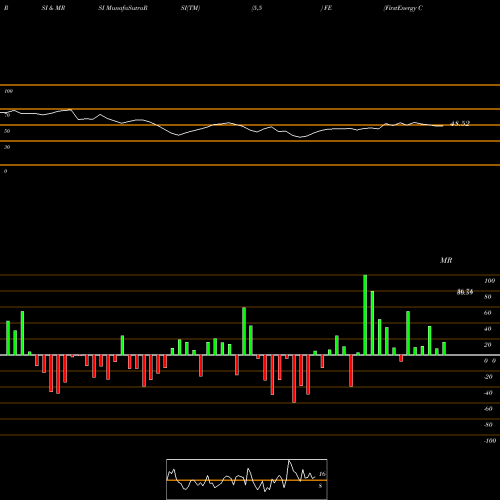
Task: Select the "-40" MR axis label
Action: pos(488,393)
